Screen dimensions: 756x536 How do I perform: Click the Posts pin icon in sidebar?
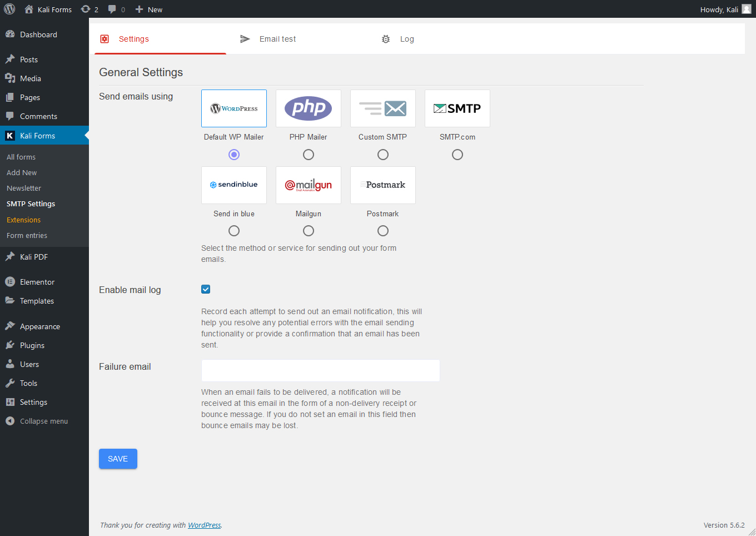pos(10,59)
